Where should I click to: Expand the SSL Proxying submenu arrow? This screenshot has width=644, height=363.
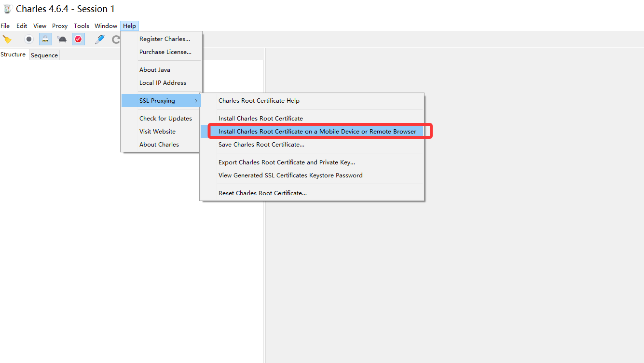pos(196,101)
